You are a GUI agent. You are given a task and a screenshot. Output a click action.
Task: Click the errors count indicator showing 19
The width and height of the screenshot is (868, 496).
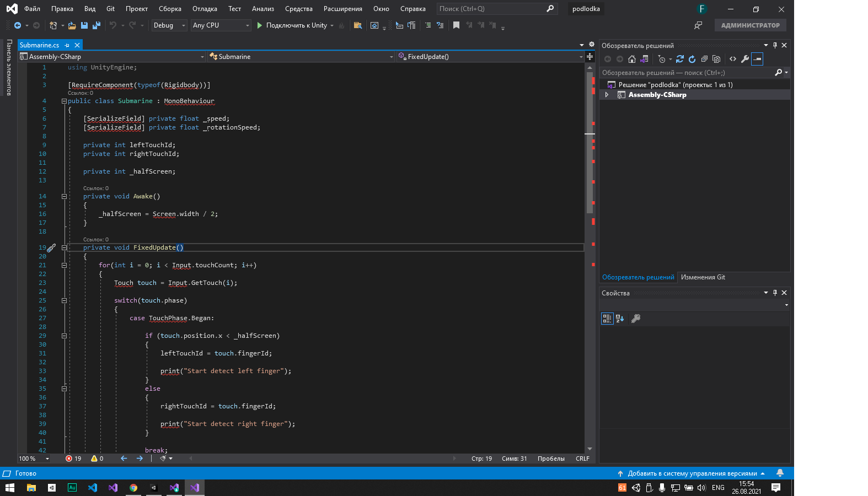click(73, 459)
